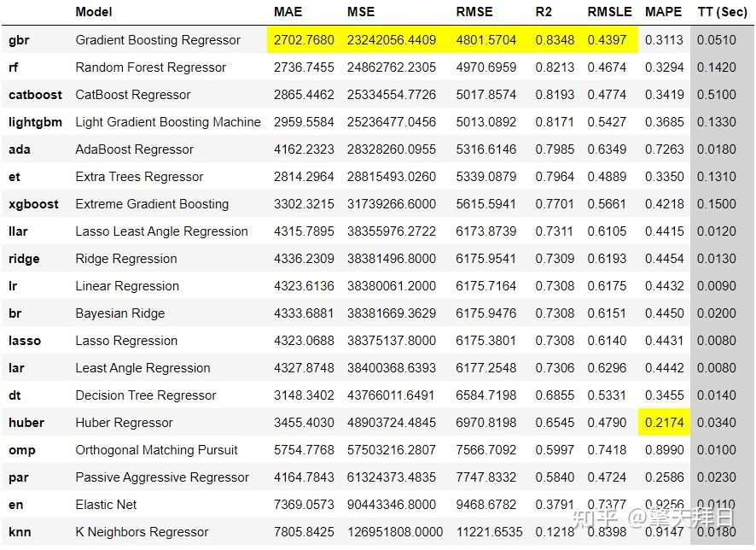
Task: Click the gbr row index
Action: [x=19, y=40]
